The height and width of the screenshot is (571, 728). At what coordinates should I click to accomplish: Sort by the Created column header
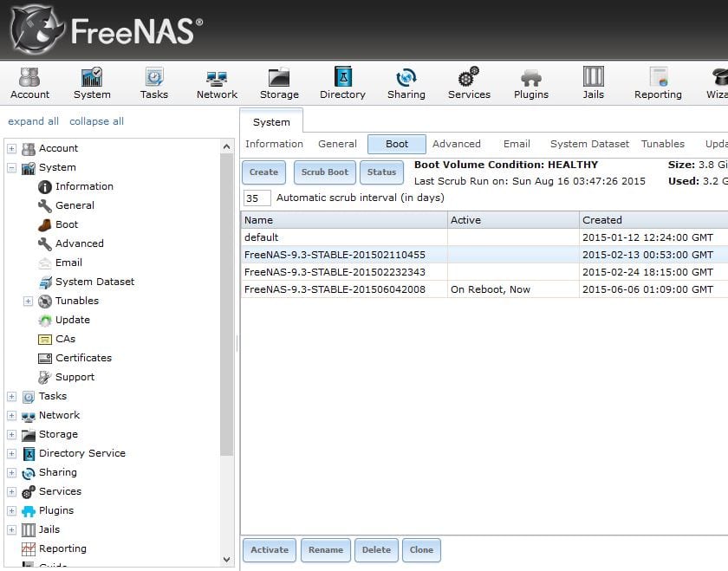[x=653, y=220]
